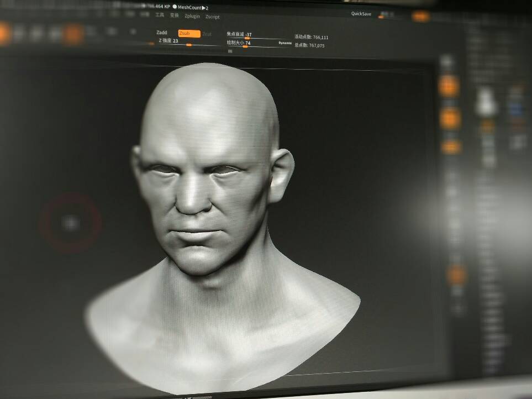532x399 pixels.
Task: Open the 工具 menu
Action: tap(160, 15)
